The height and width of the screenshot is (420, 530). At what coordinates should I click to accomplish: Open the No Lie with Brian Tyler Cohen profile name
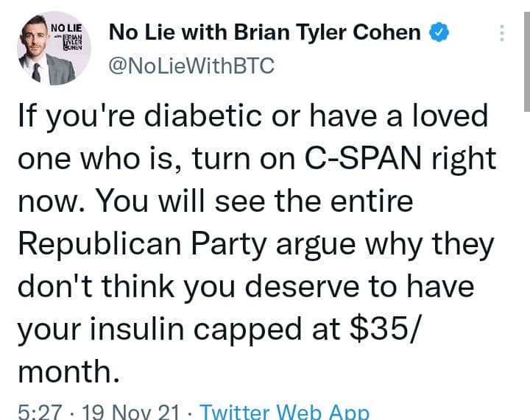click(x=265, y=32)
